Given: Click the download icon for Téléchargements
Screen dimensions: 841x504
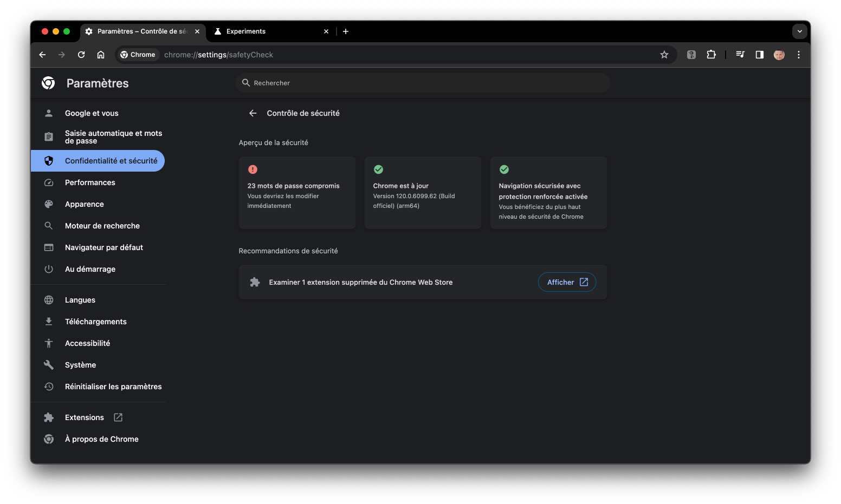Looking at the screenshot, I should click(49, 322).
